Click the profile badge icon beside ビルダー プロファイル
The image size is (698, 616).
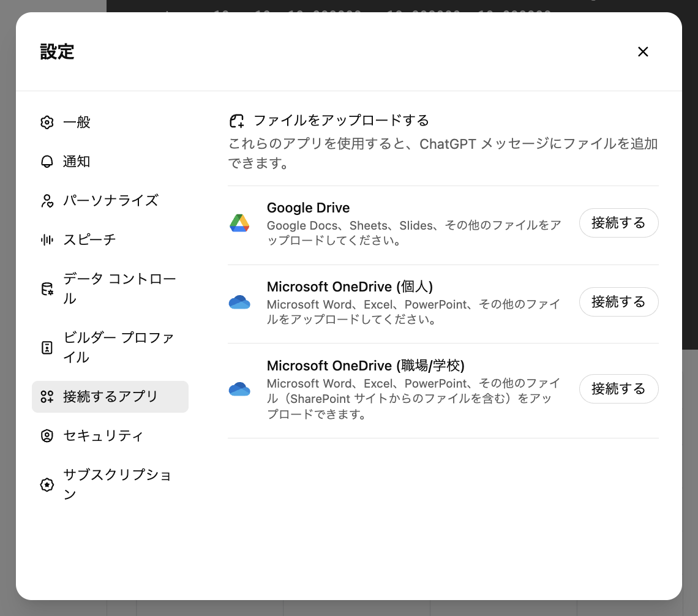[x=47, y=348]
